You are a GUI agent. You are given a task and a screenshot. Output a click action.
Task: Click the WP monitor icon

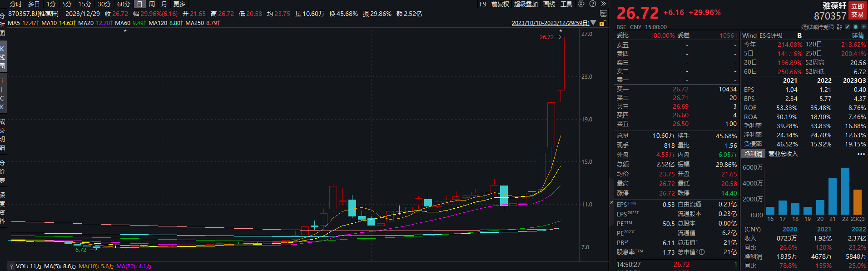[603, 14]
